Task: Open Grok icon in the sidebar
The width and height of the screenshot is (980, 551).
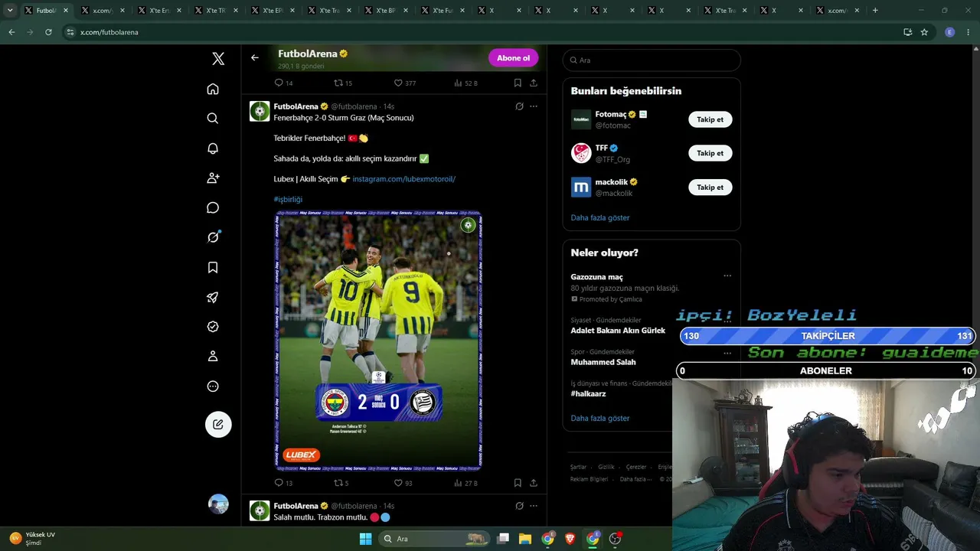Action: [x=213, y=237]
